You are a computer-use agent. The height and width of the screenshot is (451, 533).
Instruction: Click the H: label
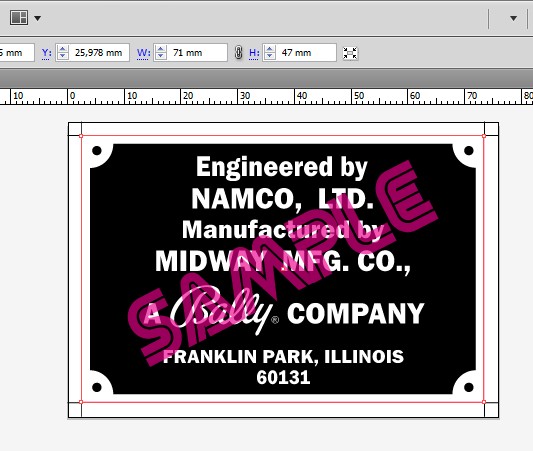pos(254,53)
